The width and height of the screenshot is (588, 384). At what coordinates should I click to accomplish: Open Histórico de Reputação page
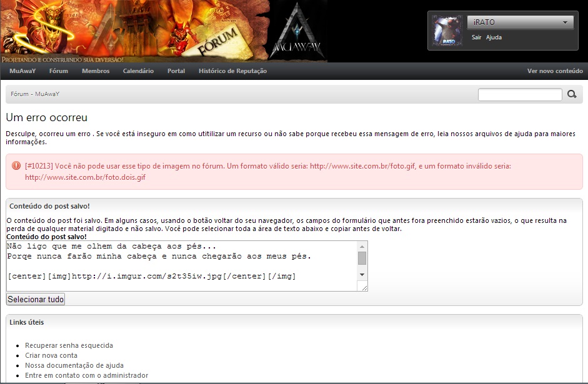(x=232, y=71)
